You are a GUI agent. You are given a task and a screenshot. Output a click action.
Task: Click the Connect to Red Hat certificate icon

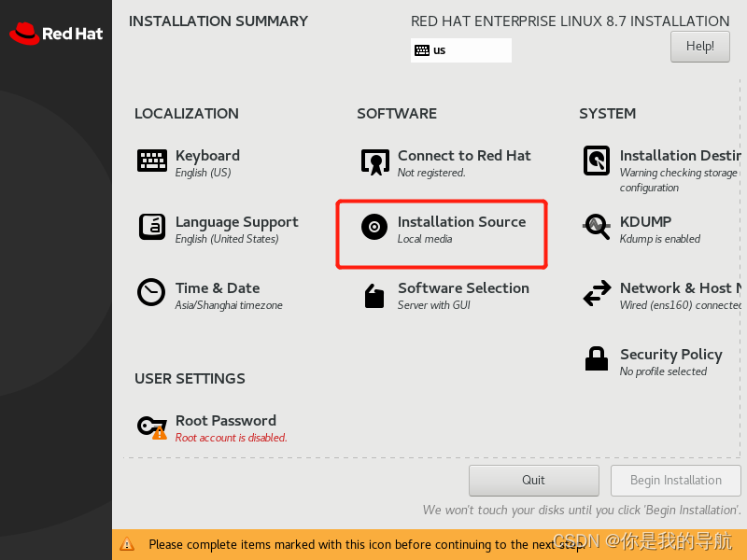375,161
